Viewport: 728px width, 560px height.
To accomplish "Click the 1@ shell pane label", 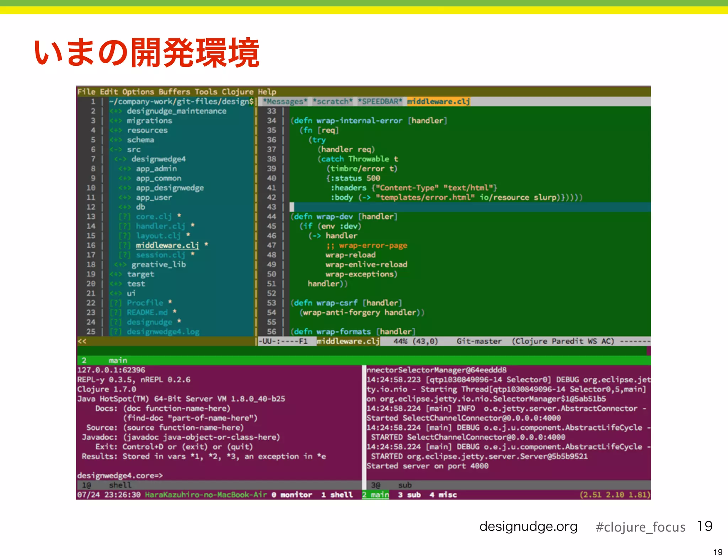I will click(x=107, y=485).
